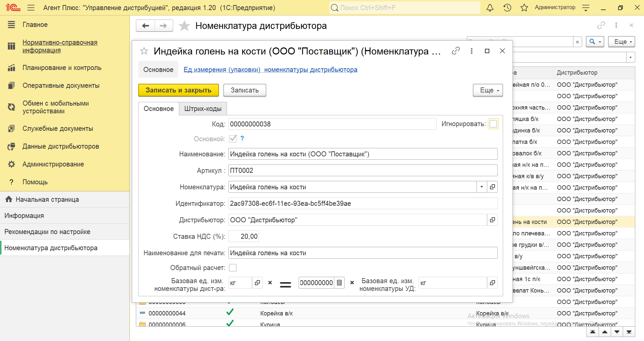644x341 pixels.
Task: Click the Наименование input field
Action: point(363,154)
